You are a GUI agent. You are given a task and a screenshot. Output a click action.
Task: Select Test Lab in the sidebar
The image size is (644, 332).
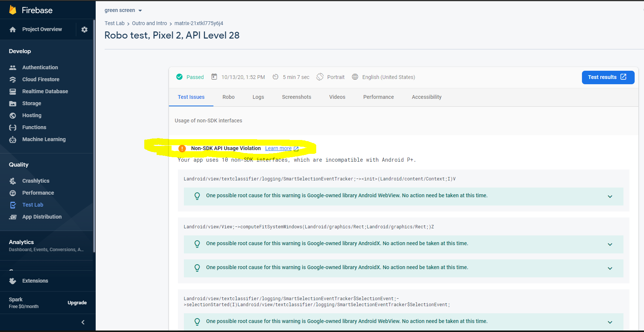tap(33, 205)
